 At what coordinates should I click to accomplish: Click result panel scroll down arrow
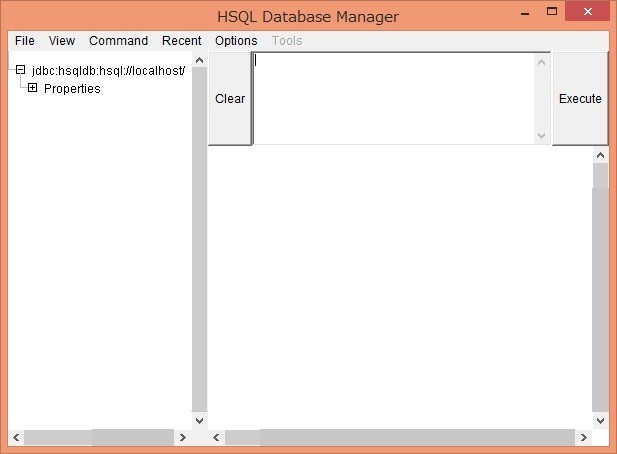click(600, 421)
